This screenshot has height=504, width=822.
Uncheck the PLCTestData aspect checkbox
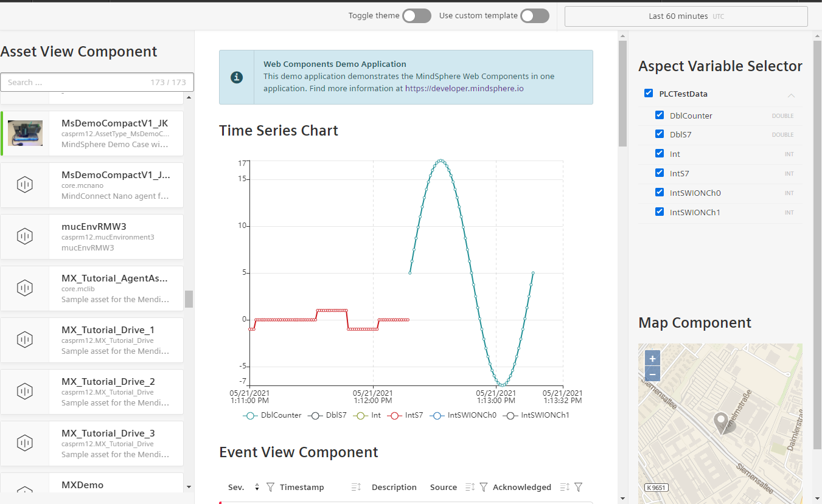pyautogui.click(x=649, y=94)
